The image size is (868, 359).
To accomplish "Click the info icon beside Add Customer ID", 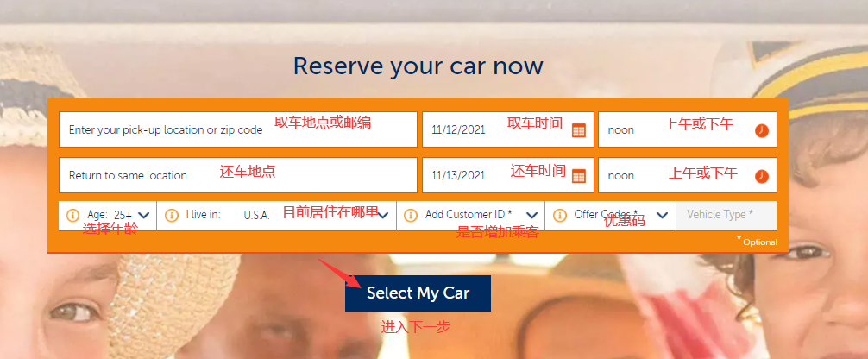I will pos(410,215).
